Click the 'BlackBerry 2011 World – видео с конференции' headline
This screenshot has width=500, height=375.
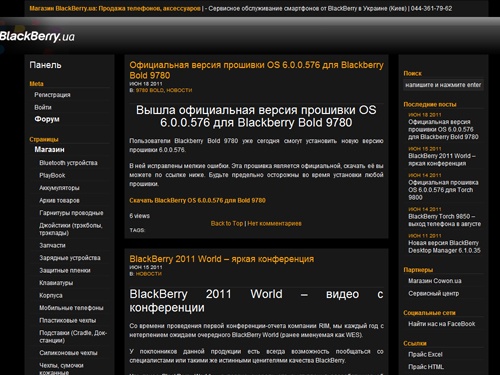point(256,301)
